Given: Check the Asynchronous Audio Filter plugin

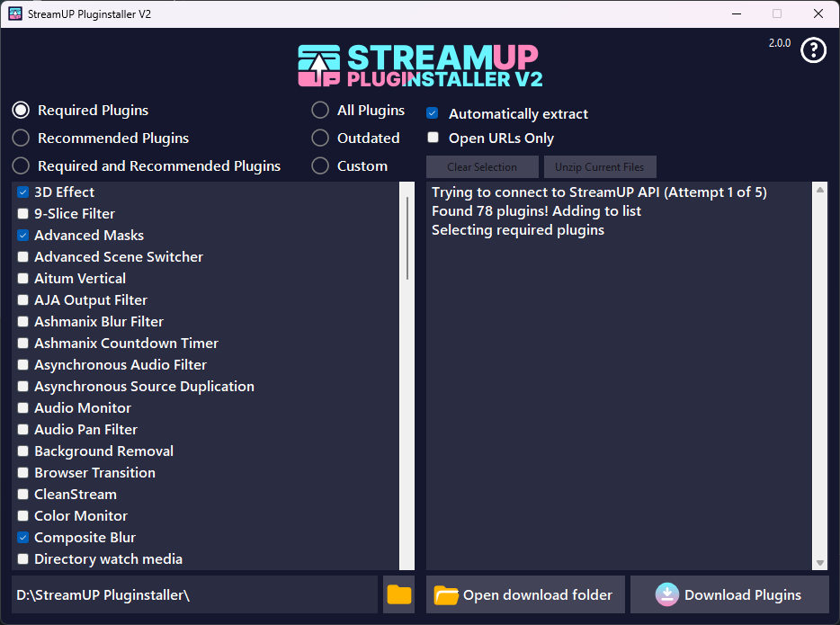Looking at the screenshot, I should (23, 365).
